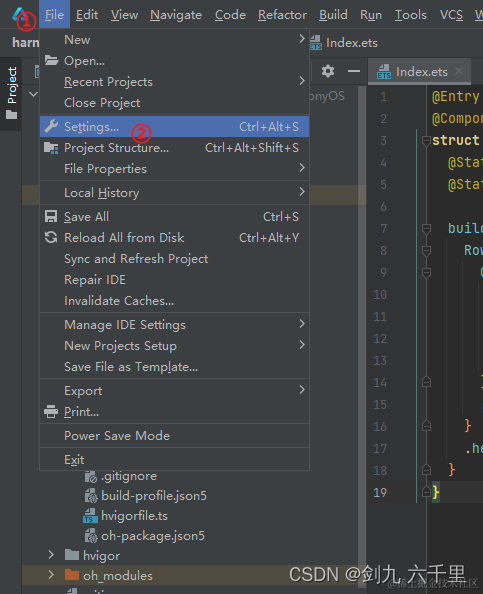Switch to the Index.ets editor tab
The height and width of the screenshot is (594, 483).
(419, 71)
